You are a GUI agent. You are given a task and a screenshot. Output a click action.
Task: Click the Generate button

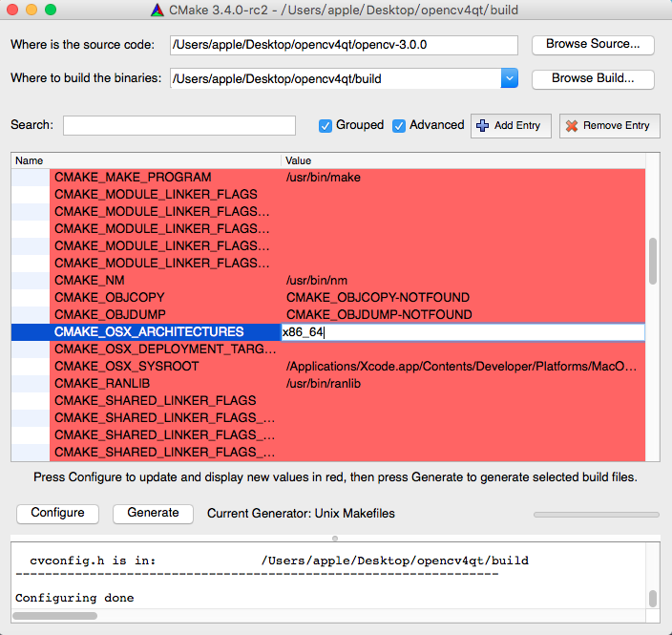coord(153,513)
